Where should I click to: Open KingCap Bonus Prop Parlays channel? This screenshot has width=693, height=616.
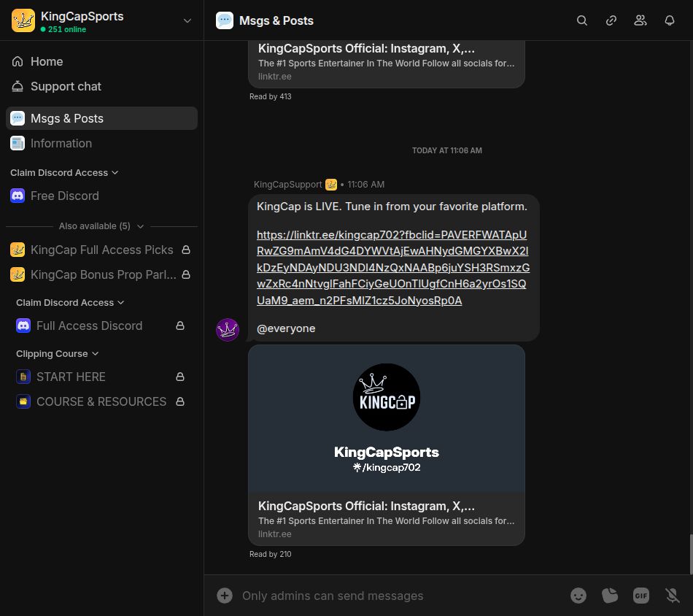pyautogui.click(x=101, y=274)
